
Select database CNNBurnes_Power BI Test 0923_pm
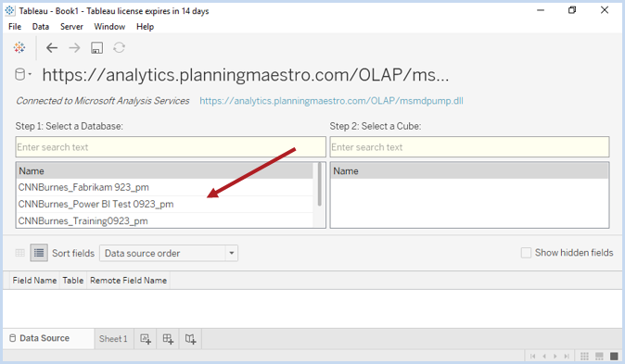click(165, 204)
